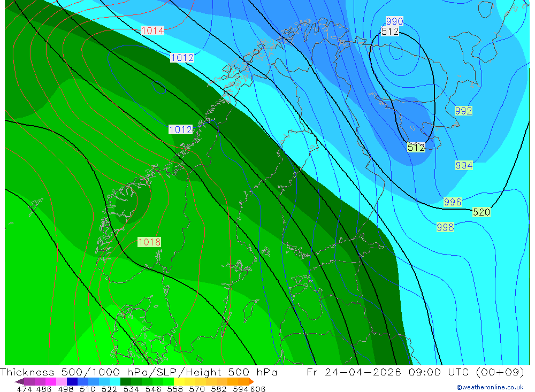Click the 996 isobar label
Screen dimensions: 535x392
click(453, 202)
